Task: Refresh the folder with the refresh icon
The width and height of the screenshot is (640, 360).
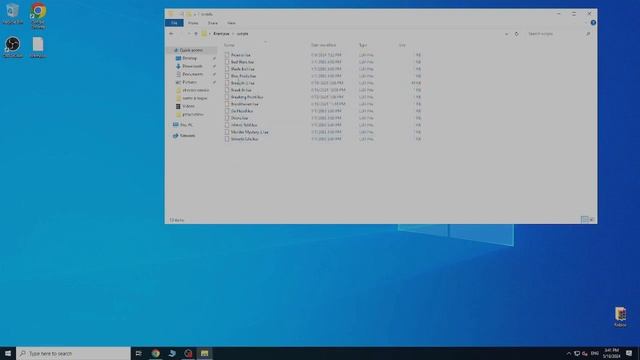Action: coord(516,34)
